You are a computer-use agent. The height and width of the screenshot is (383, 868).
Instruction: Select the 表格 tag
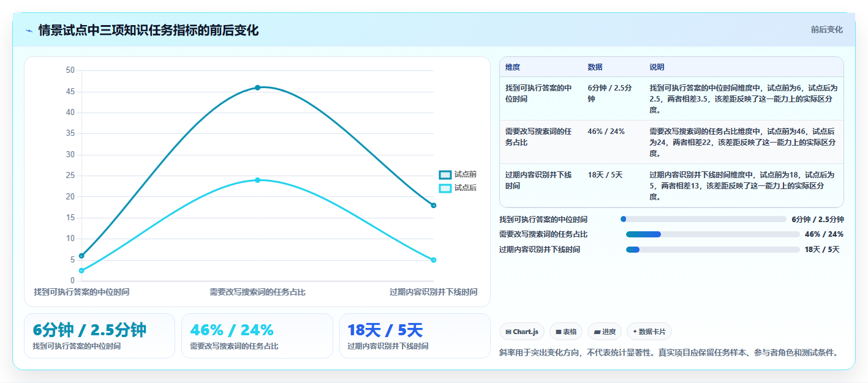pyautogui.click(x=566, y=332)
